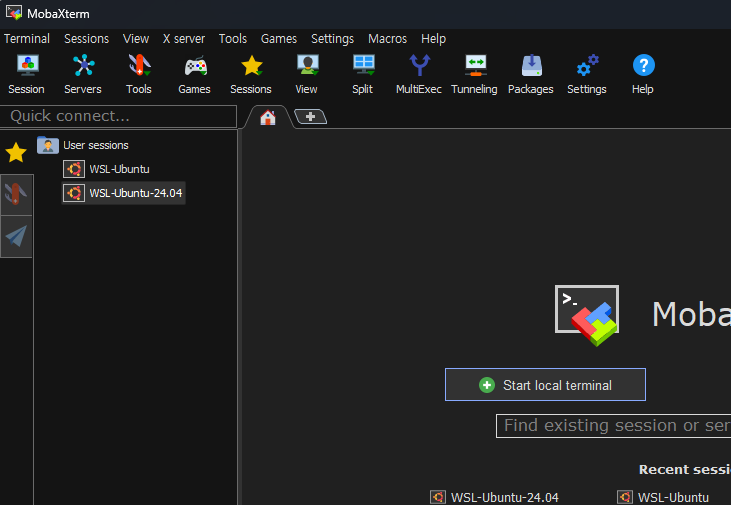Activate the Split terminal toolbar icon
Image resolution: width=731 pixels, height=505 pixels.
pos(363,75)
